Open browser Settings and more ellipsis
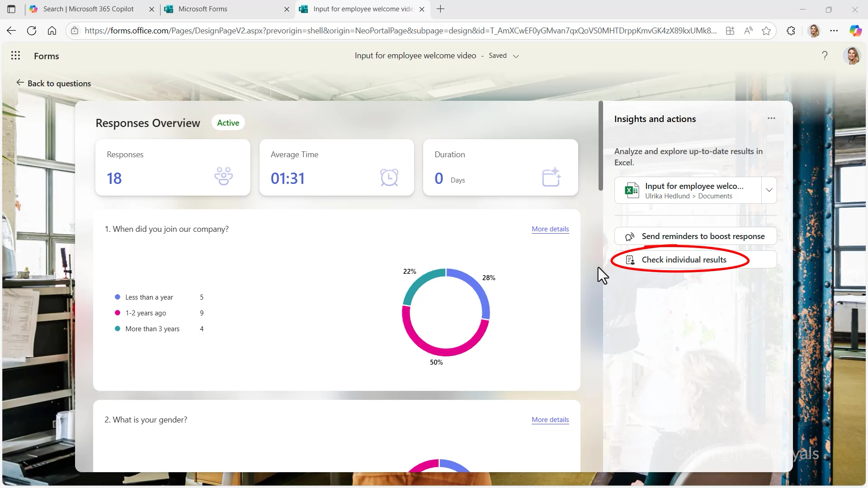 (x=834, y=31)
